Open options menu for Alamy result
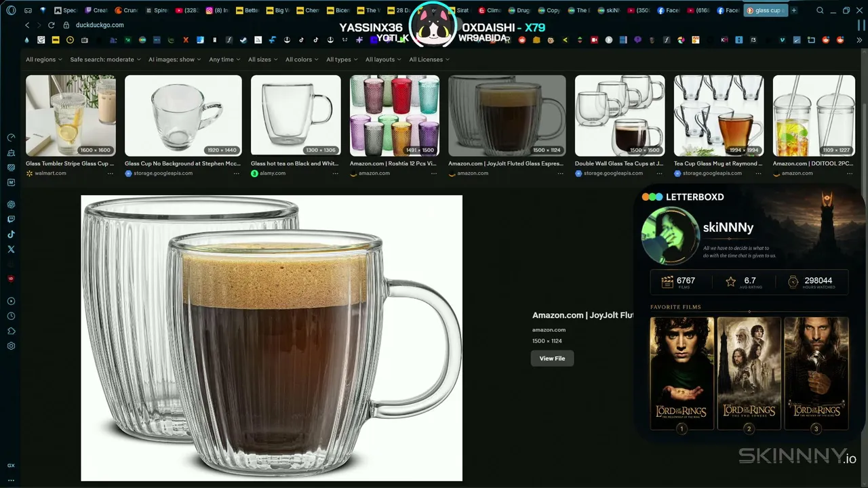868x488 pixels. pos(335,174)
